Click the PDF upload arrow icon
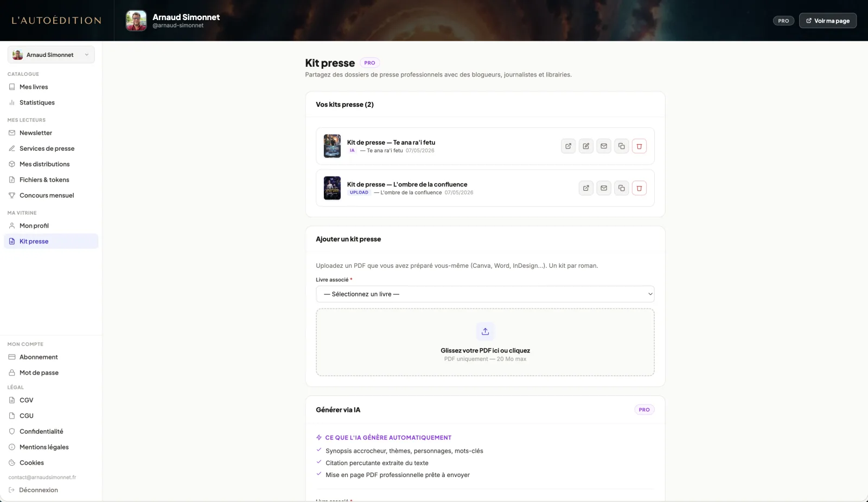Screen dimensions: 868x502 [x=485, y=331]
